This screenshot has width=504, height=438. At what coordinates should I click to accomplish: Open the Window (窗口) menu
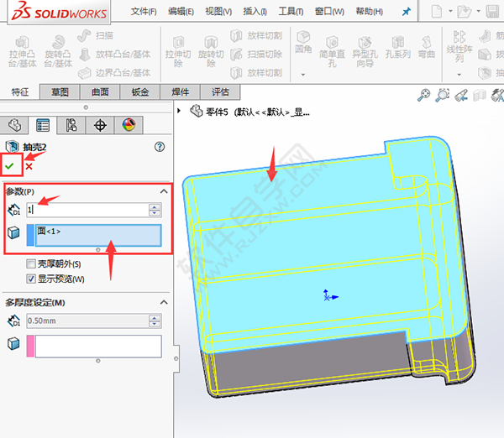click(x=329, y=12)
